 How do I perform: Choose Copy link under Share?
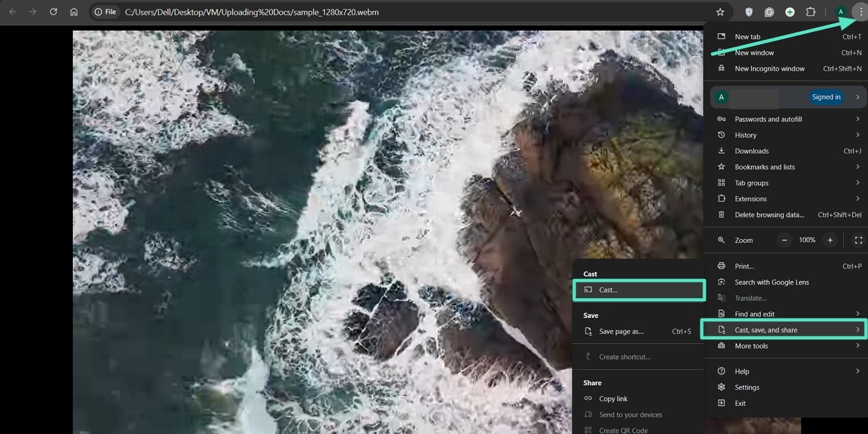click(x=638, y=399)
